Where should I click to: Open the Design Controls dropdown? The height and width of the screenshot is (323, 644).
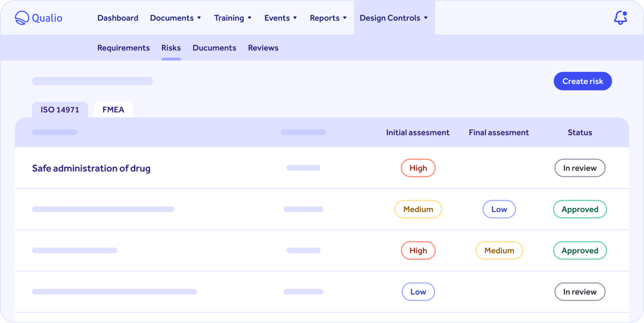click(x=394, y=17)
